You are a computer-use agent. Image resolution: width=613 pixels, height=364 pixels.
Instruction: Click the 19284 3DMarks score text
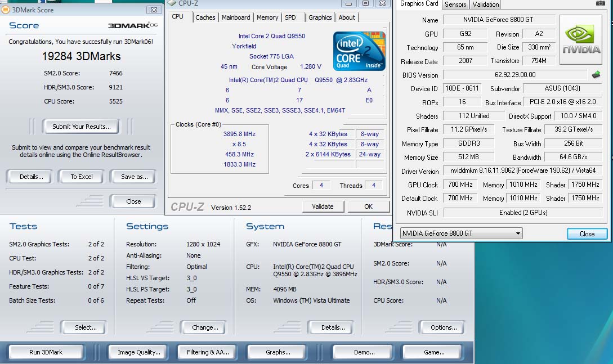click(x=81, y=56)
